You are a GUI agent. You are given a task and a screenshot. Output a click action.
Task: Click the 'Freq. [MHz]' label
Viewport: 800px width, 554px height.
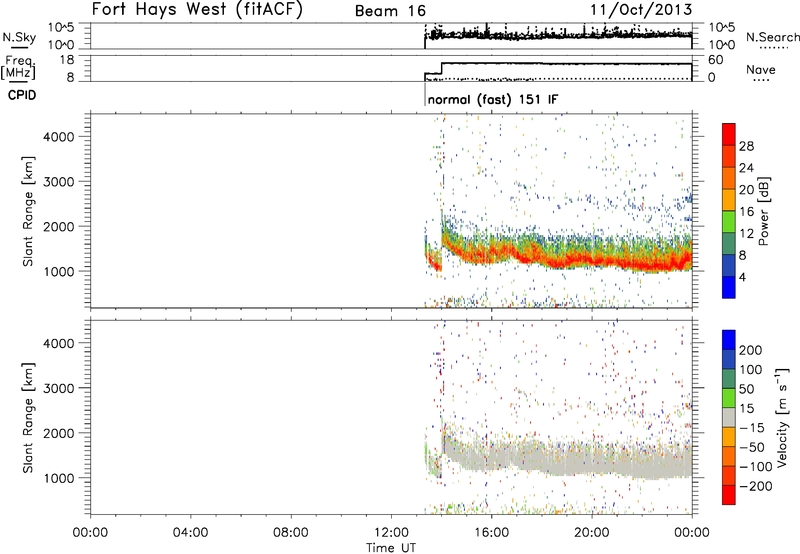(19, 67)
